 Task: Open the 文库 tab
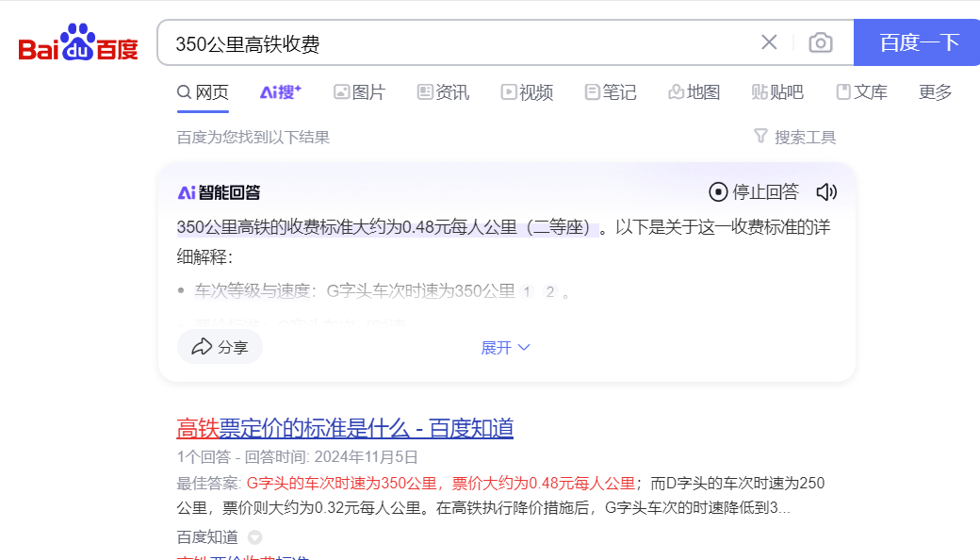pyautogui.click(x=861, y=92)
